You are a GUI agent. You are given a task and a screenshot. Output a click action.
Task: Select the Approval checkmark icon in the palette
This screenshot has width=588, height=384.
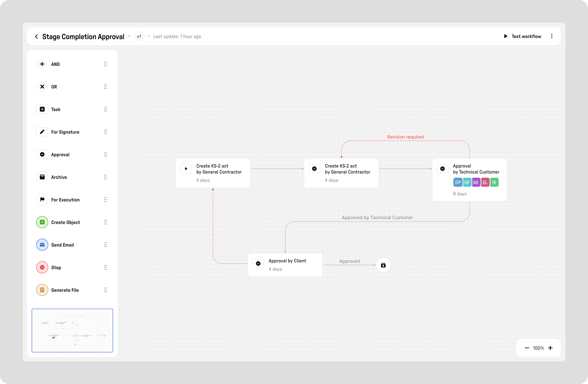click(42, 154)
